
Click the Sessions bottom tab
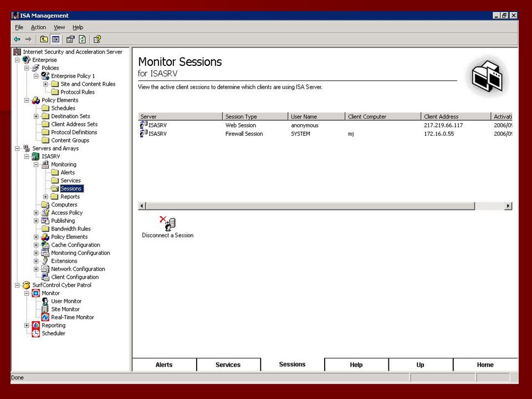pos(292,365)
